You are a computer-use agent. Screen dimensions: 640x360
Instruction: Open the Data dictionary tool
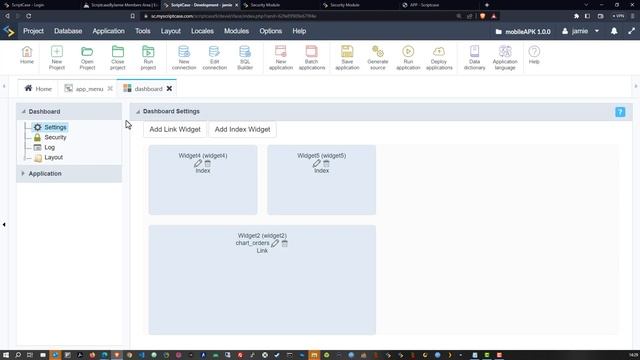(474, 58)
